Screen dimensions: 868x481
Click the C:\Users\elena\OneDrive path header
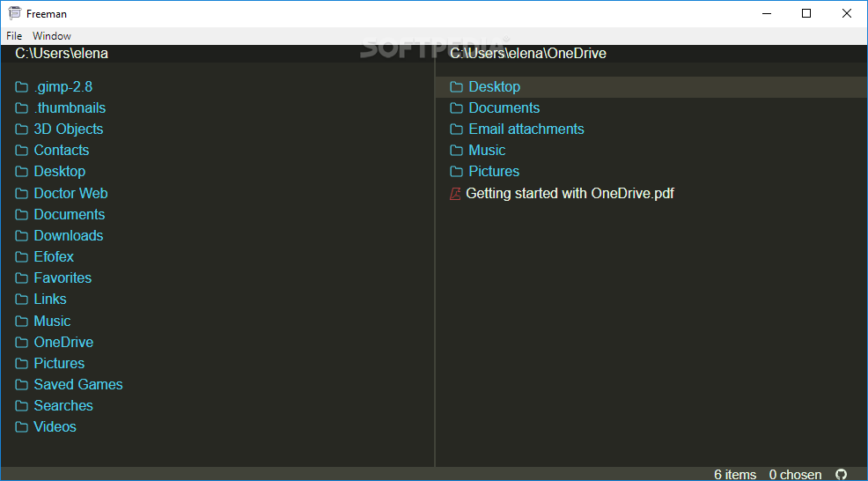(528, 53)
